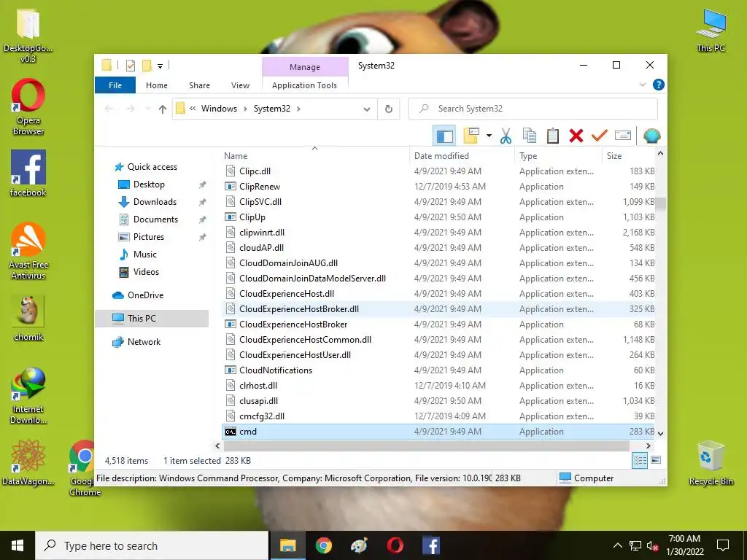Click the Search System32 input field
Viewport: 747px width, 560px height.
click(533, 109)
